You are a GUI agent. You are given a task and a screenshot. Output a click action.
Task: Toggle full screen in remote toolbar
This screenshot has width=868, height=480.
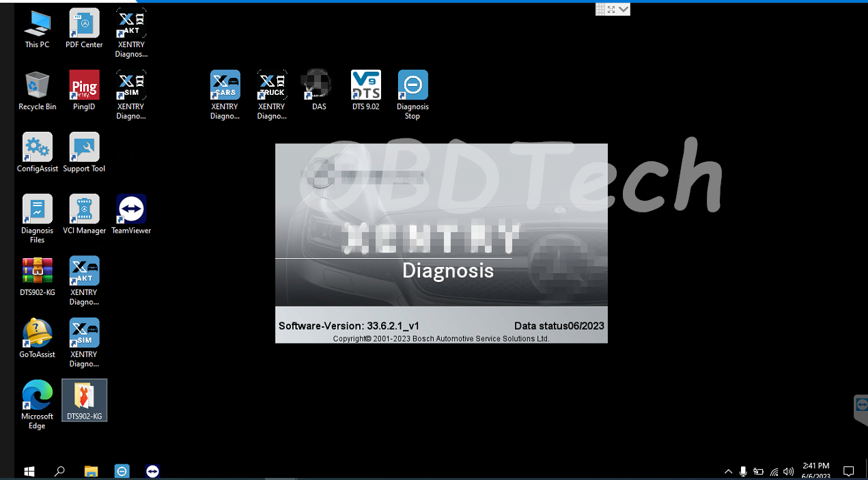pyautogui.click(x=611, y=10)
